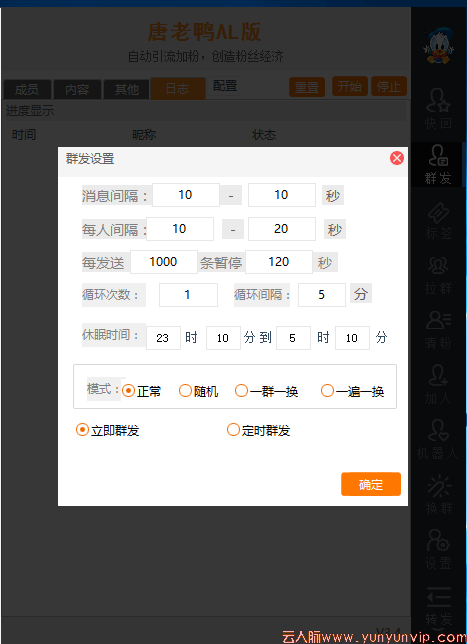The image size is (467, 644).
Task: Choose the 定时群发 scheduled send option
Action: 258,430
